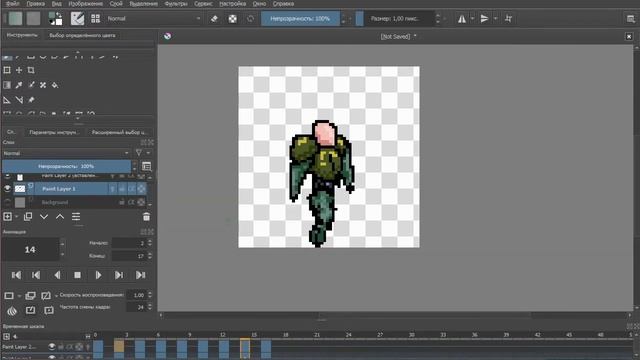Toggle alpha lock on Paint Layer 1
Screen dimensions: 640x360
(x=141, y=189)
